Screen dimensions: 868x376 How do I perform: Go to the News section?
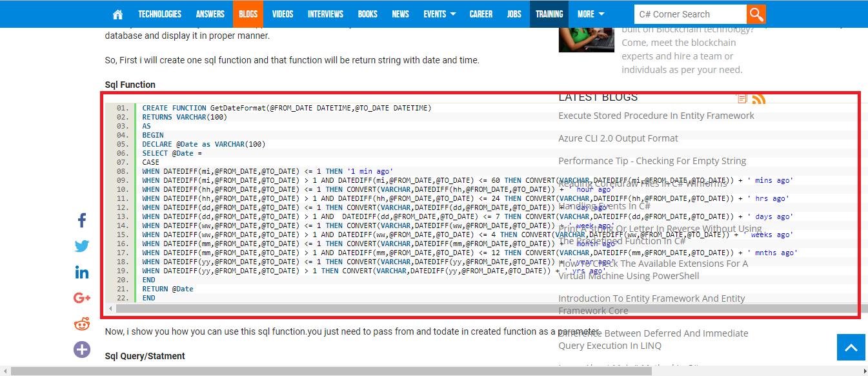tap(400, 14)
